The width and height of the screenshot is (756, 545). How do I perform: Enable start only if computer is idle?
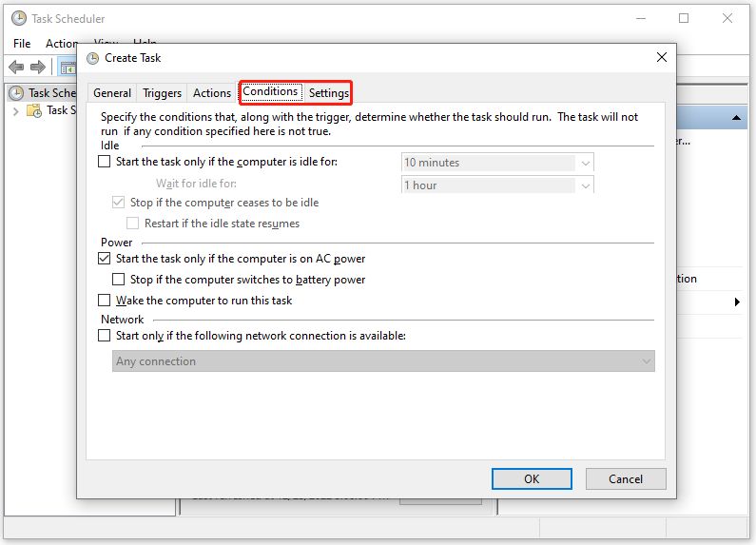point(105,161)
